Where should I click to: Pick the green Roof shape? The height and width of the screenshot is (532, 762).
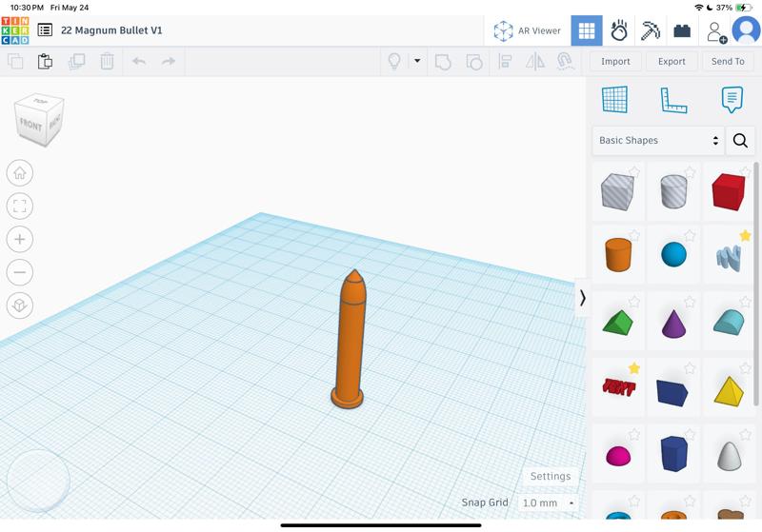[617, 323]
